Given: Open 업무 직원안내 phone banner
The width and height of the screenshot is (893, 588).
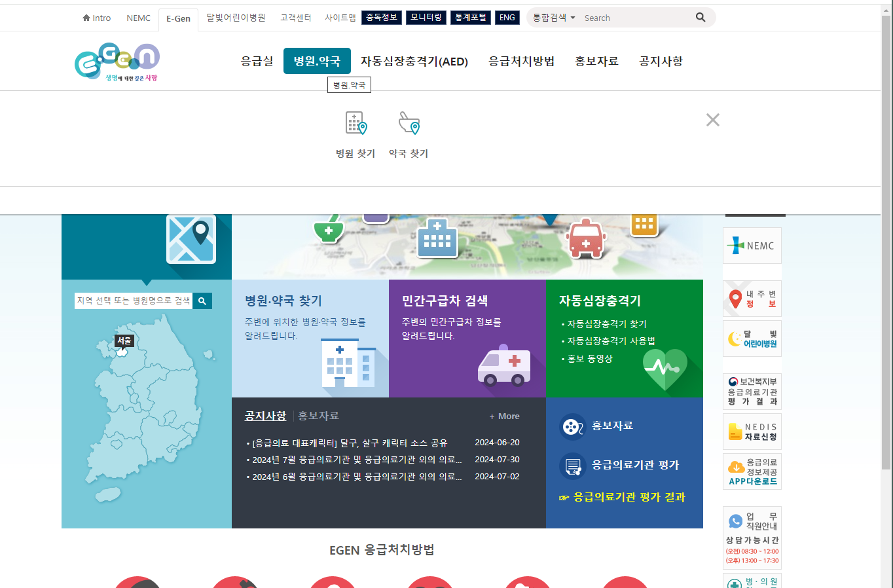Looking at the screenshot, I should click(x=752, y=538).
